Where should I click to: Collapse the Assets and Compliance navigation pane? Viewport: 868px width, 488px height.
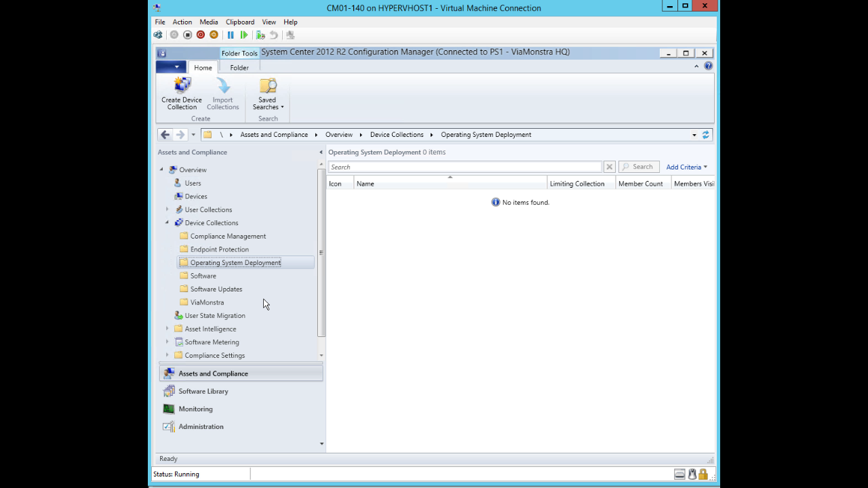(x=321, y=152)
